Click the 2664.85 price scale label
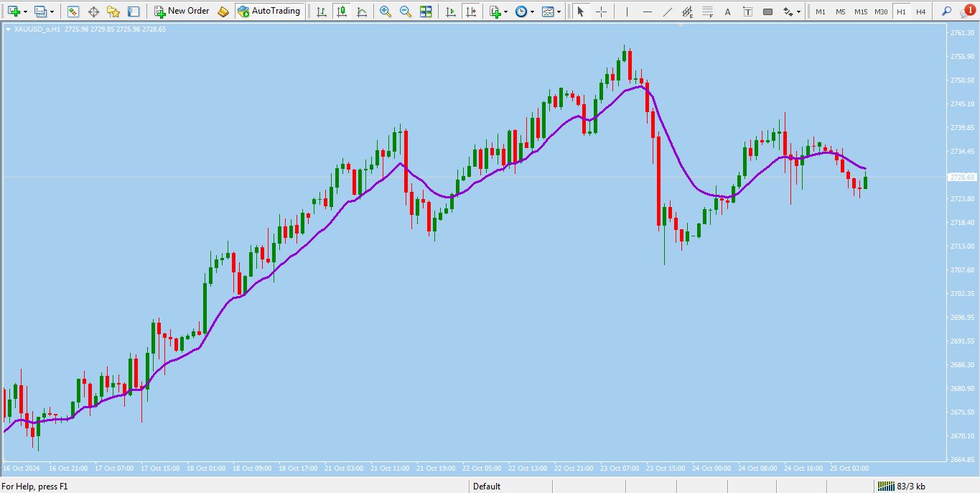This screenshot has width=980, height=493. (x=961, y=459)
